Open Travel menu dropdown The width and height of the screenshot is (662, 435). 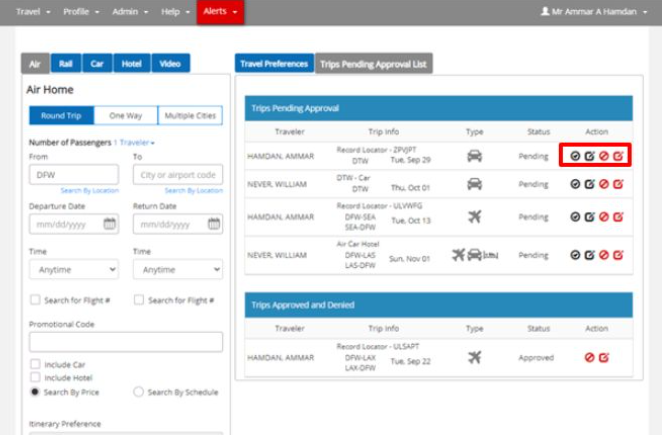click(x=33, y=12)
